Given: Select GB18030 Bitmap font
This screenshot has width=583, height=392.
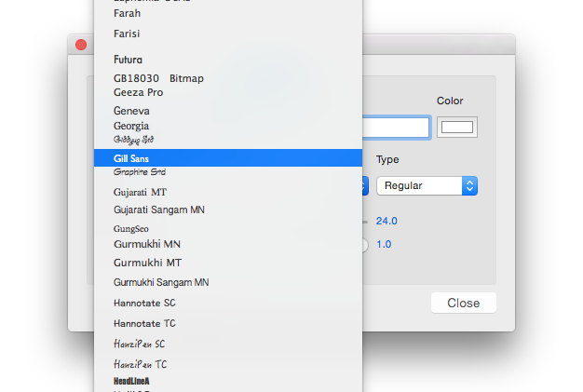Looking at the screenshot, I should 158,78.
